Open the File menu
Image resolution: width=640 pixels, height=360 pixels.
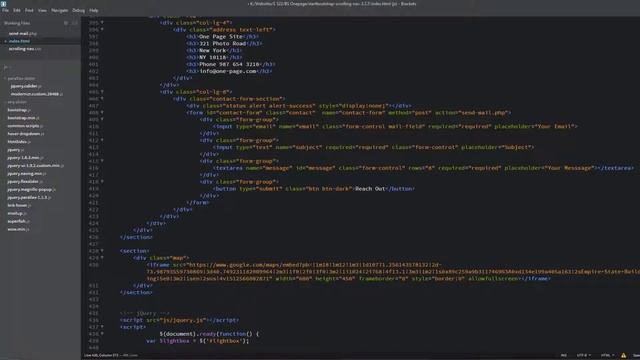pos(5,11)
